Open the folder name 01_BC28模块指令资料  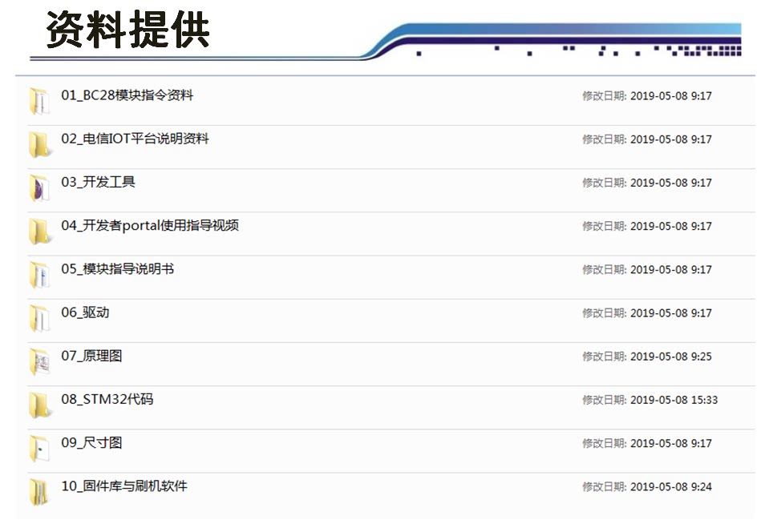(x=127, y=95)
